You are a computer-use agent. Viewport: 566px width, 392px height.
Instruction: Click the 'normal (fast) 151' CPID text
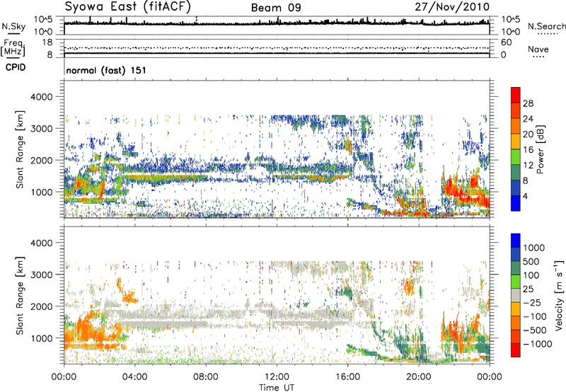point(106,70)
